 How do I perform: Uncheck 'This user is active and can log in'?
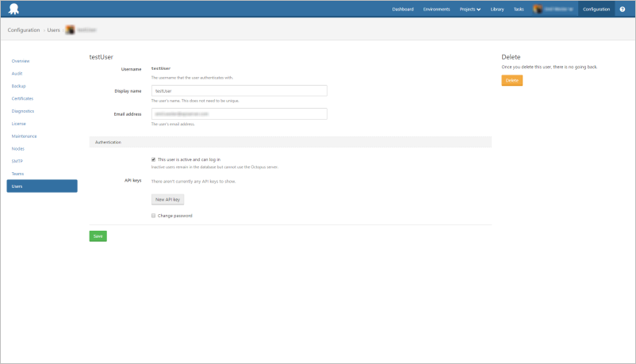[153, 159]
